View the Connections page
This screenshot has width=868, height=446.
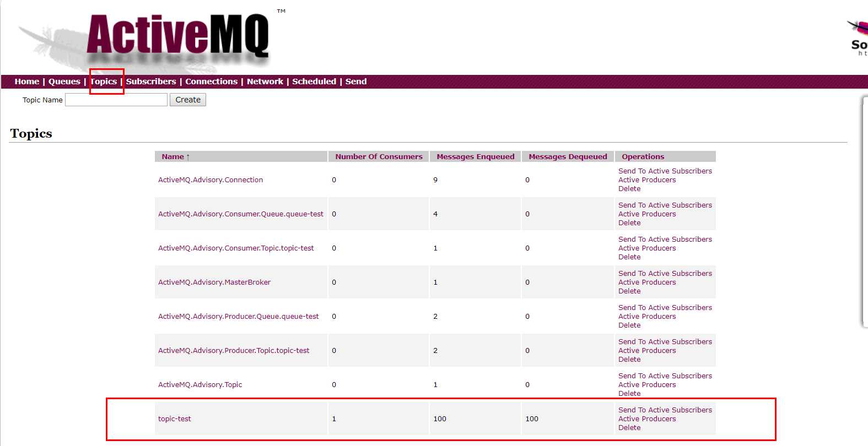(211, 81)
